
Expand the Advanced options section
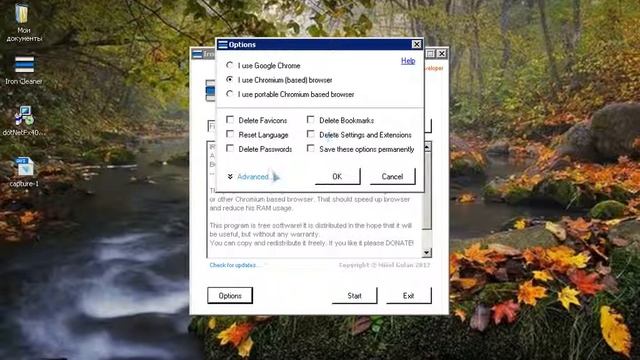[x=252, y=177]
